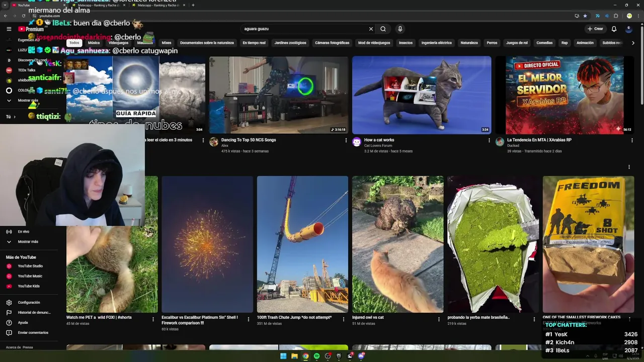Image resolution: width=644 pixels, height=362 pixels.
Task: Open the Cat Lovers Forum channel avatar
Action: (x=357, y=142)
